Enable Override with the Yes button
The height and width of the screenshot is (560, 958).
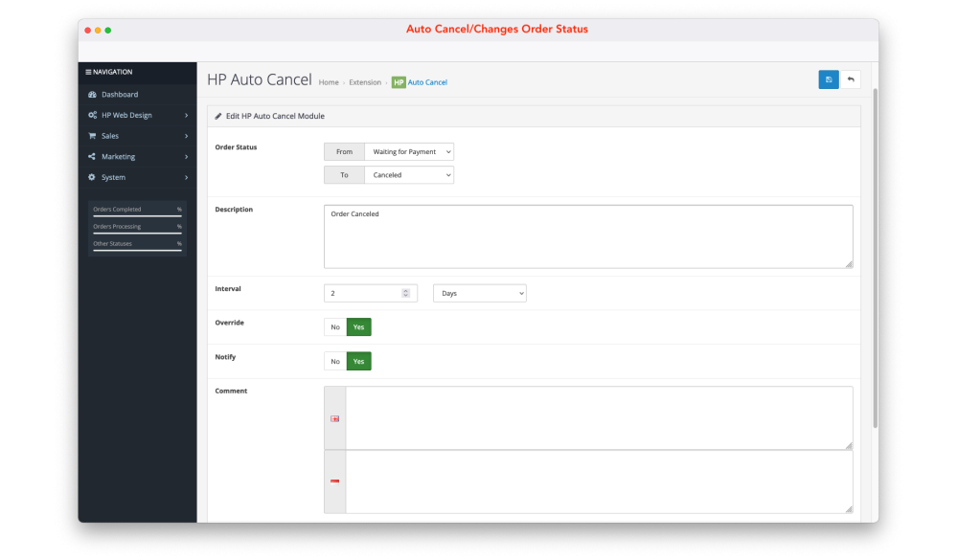[358, 327]
